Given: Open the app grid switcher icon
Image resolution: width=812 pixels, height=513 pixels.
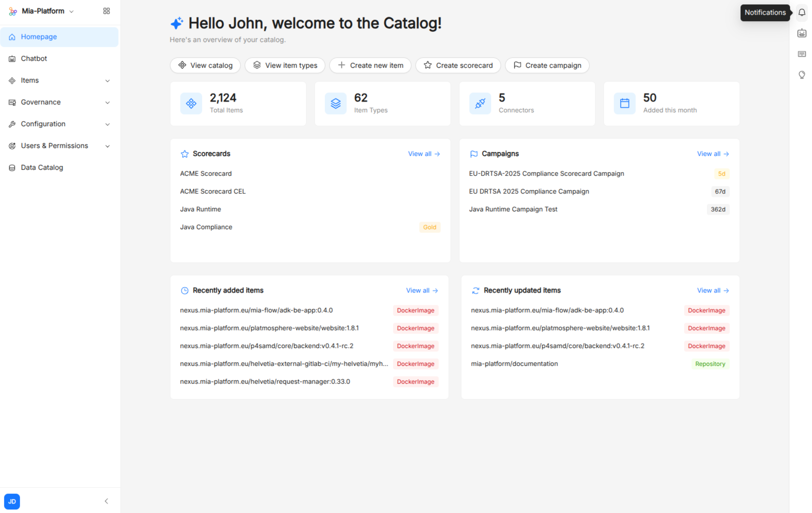Looking at the screenshot, I should click(107, 11).
